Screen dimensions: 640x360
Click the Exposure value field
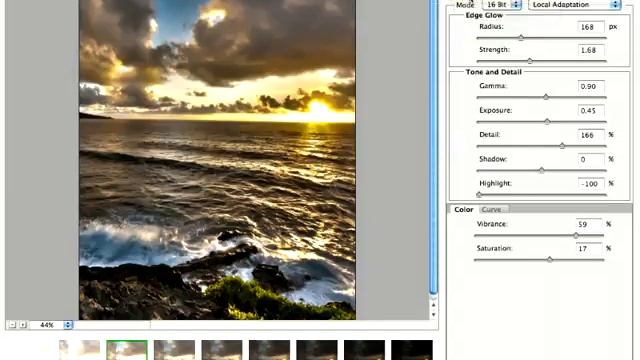pyautogui.click(x=591, y=111)
